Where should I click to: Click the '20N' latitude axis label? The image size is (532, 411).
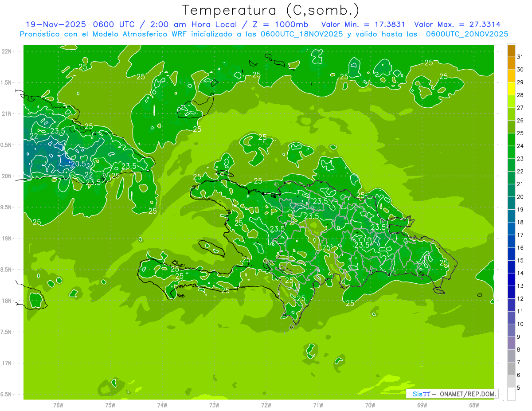point(7,176)
